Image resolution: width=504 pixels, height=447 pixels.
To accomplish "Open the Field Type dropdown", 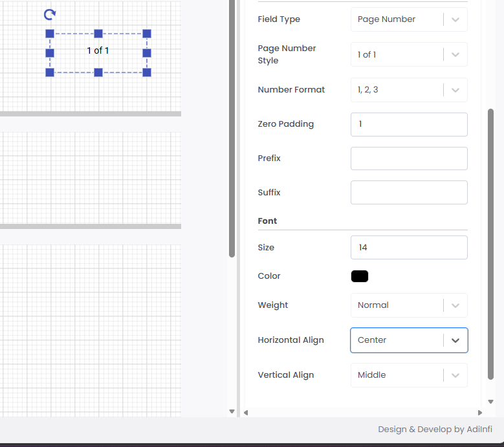I will tap(408, 19).
